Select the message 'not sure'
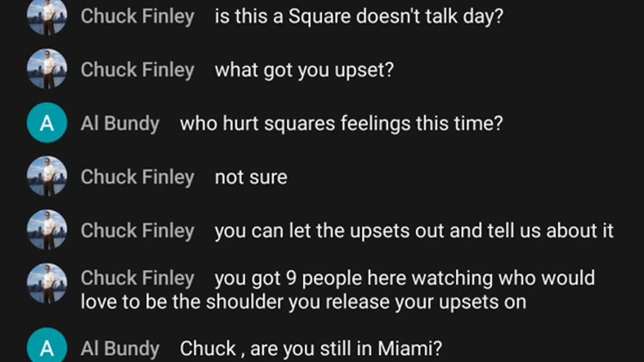Viewport: 644px width, 362px height. pyautogui.click(x=251, y=177)
